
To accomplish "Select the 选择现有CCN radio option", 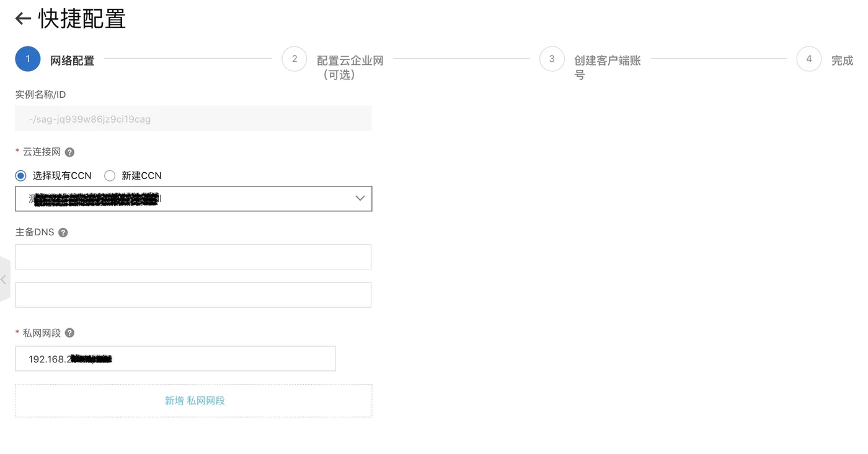I will [x=21, y=176].
